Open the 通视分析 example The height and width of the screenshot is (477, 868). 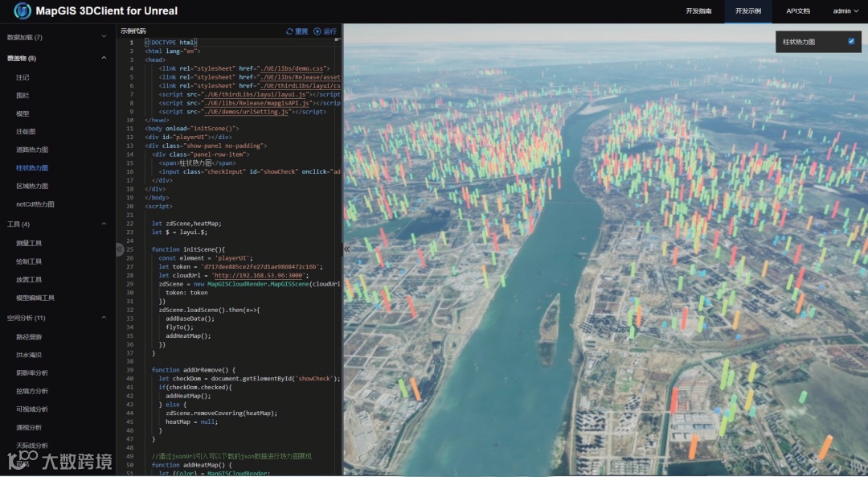[29, 428]
